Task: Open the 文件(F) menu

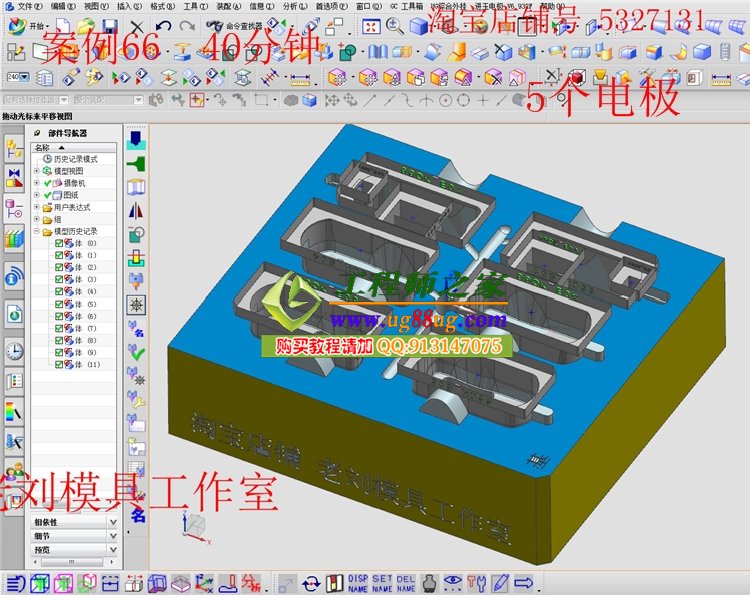Action: (29, 6)
